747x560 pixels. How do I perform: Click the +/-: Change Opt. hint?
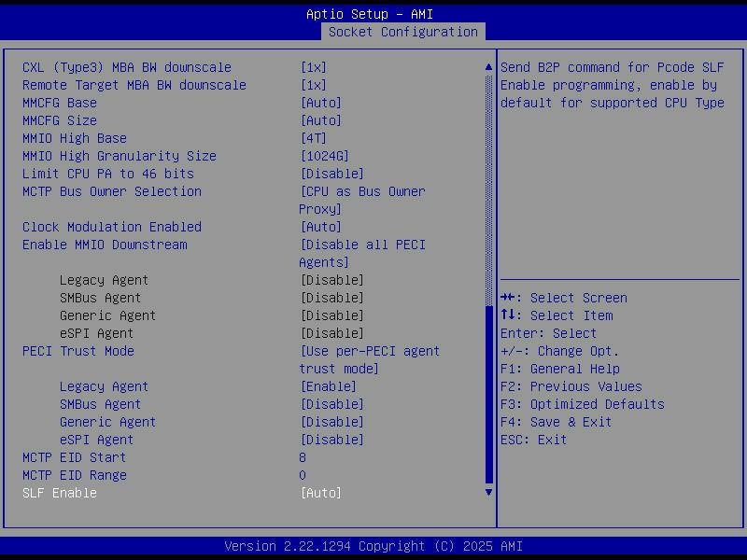tap(560, 351)
